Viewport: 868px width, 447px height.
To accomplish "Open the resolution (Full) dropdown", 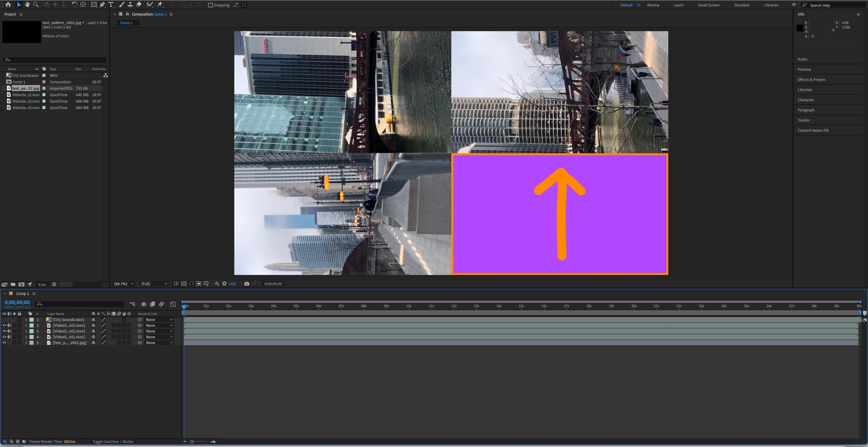I will 153,284.
